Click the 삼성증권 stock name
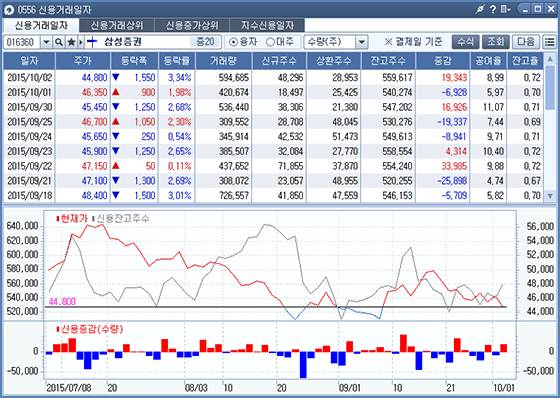 click(x=123, y=42)
